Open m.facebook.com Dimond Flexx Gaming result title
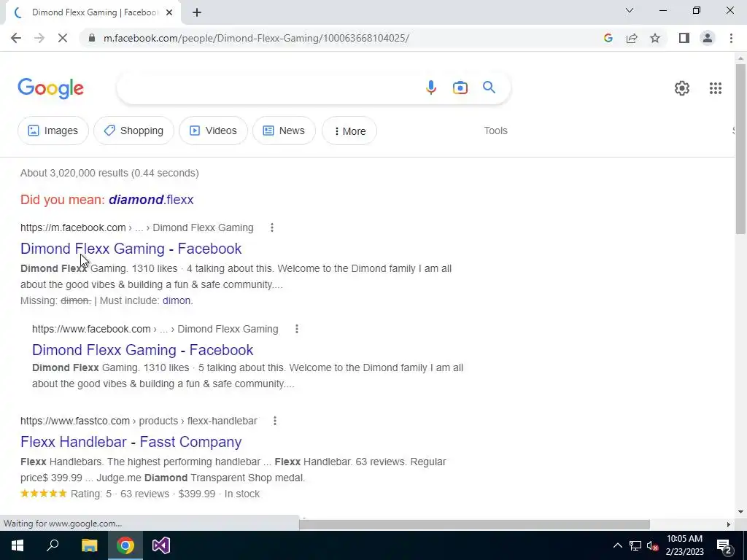The width and height of the screenshot is (747, 560). pos(131,249)
